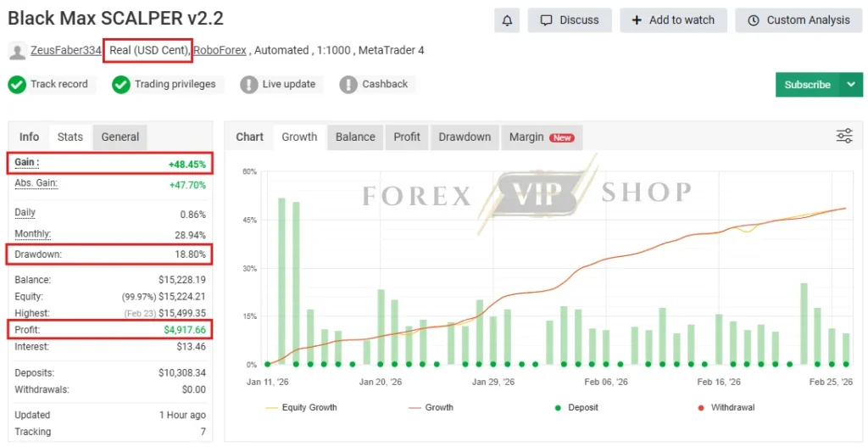This screenshot has height=447, width=868.
Task: Click the '1 Hour ago' updated value
Action: 183,416
